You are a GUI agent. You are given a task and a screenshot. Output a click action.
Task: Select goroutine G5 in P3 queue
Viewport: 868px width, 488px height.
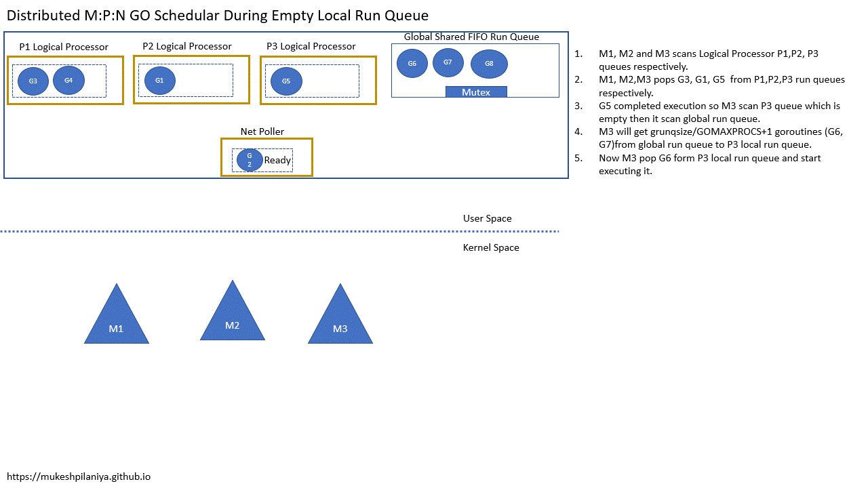(x=285, y=80)
